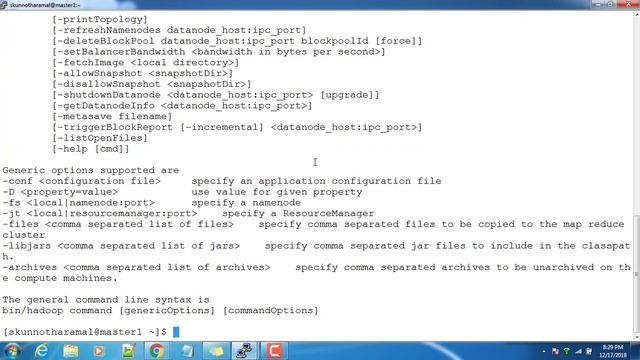Viewport: 640px width, 360px height.
Task: Click the "-jt <local|resourcemanager:port>" option text
Action: [x=100, y=213]
